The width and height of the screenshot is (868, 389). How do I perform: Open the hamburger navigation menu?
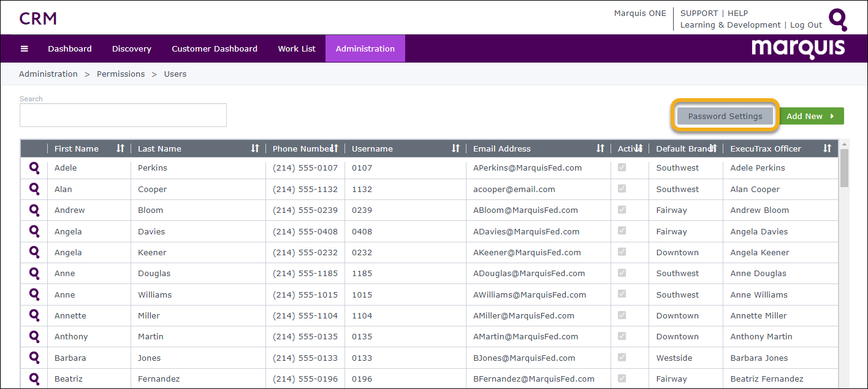pos(25,48)
